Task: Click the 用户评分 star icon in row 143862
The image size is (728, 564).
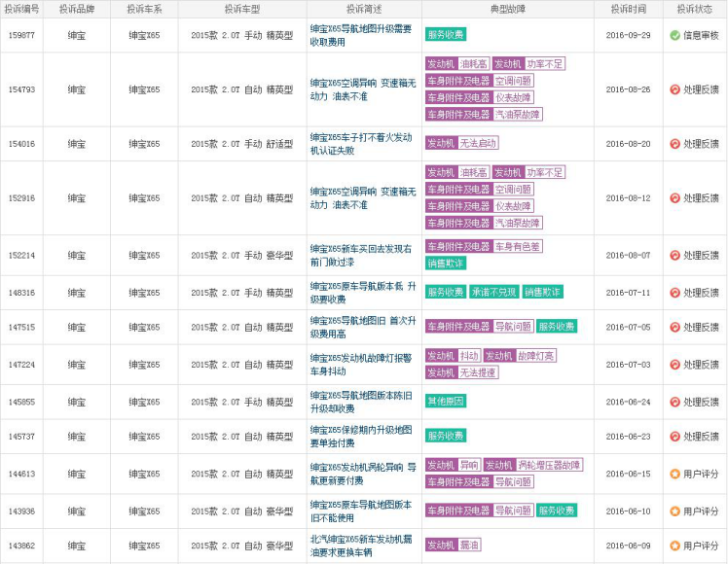Action: tap(675, 546)
